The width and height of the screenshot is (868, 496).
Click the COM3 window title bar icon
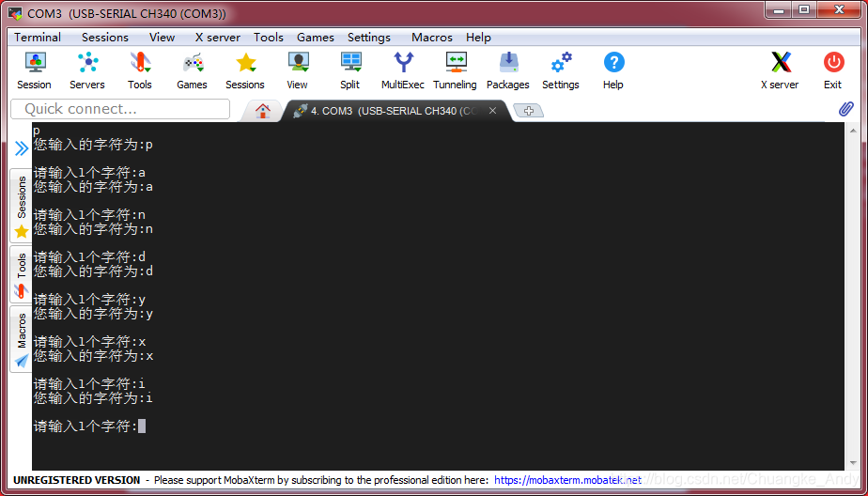pos(15,13)
